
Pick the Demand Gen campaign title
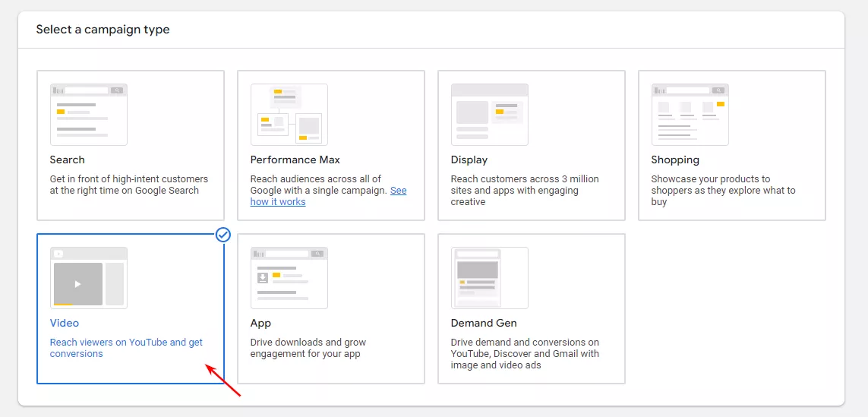coord(484,323)
